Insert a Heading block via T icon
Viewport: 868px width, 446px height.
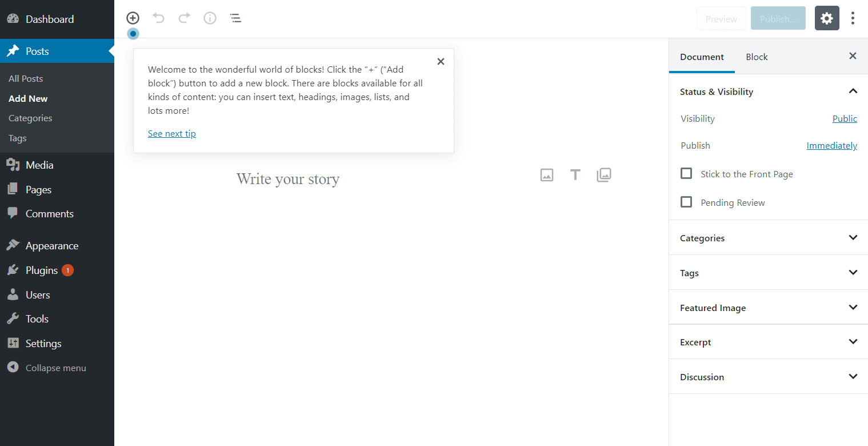pyautogui.click(x=575, y=175)
